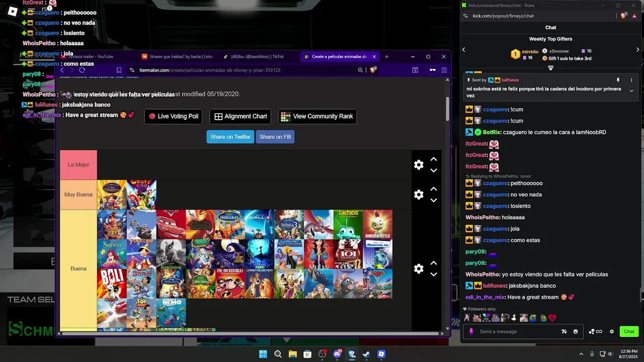Go back in tiermaker browser window
Image resolution: width=644 pixels, height=362 pixels.
coord(62,70)
